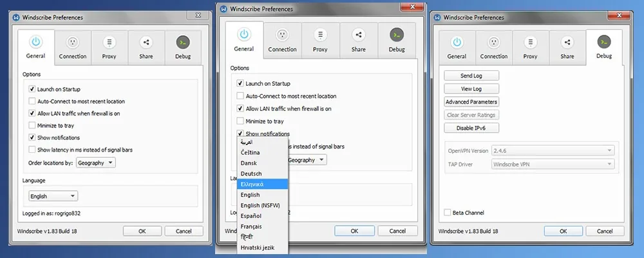Open Advanced Parameters
This screenshot has height=258, width=644.
coord(471,102)
